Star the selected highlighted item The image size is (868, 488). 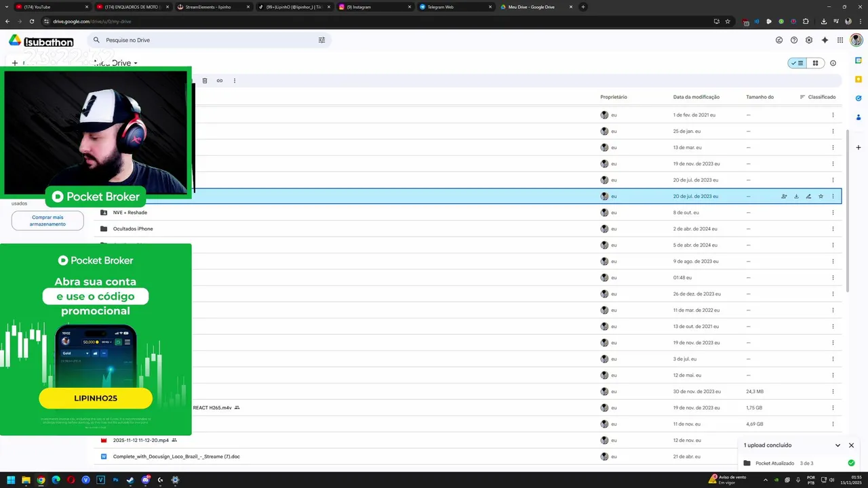821,197
